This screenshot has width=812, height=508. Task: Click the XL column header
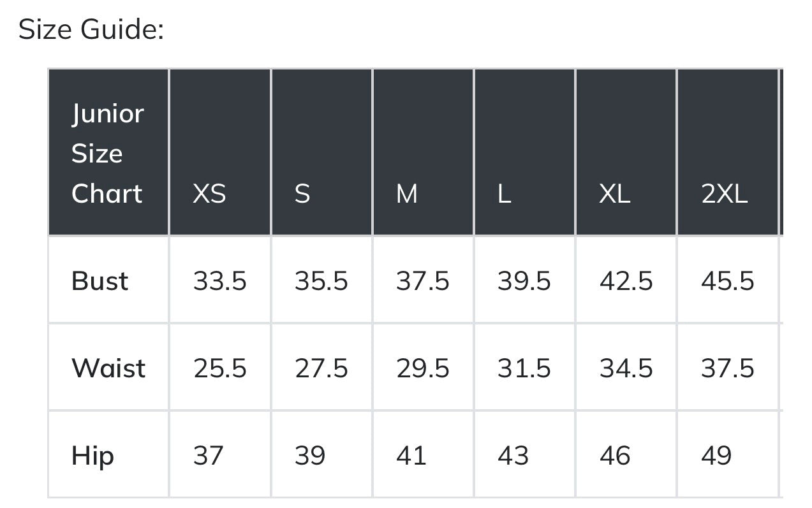[614, 194]
